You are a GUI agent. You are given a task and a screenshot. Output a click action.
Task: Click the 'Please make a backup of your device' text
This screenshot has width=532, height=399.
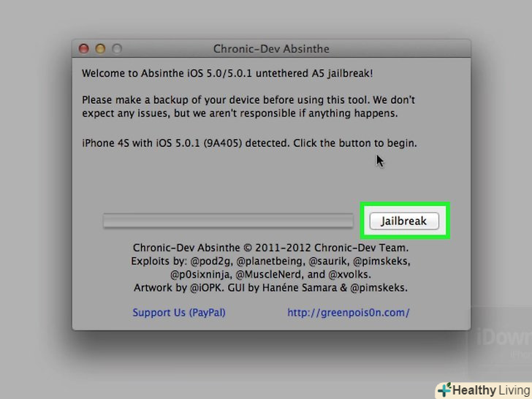[248, 100]
